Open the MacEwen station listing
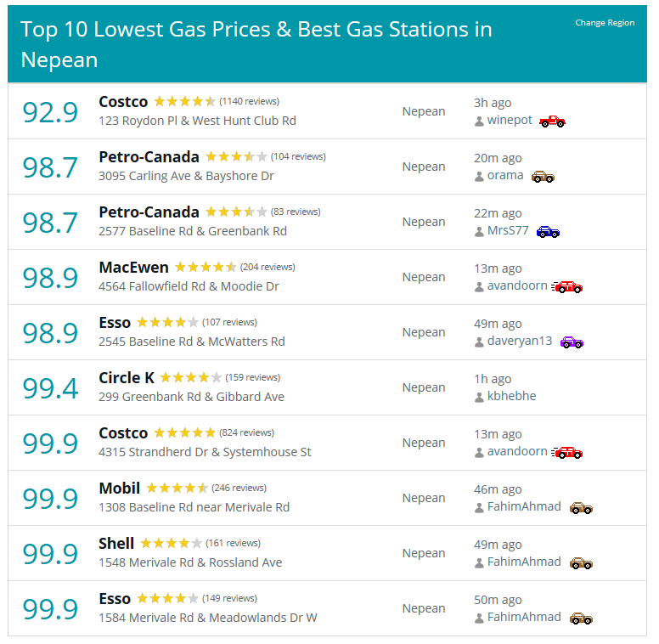Image resolution: width=659 pixels, height=644 pixels. [133, 268]
